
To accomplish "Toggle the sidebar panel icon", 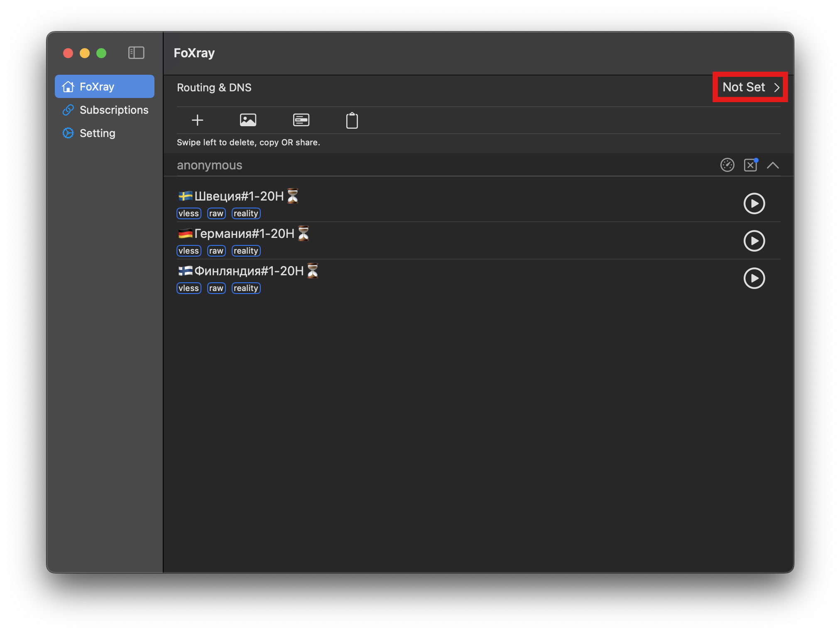I will [x=136, y=53].
